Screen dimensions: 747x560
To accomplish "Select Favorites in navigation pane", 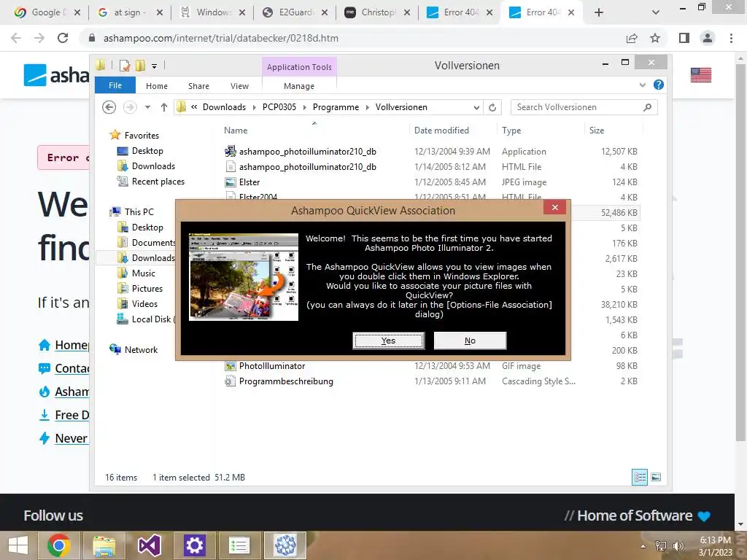I will click(x=142, y=135).
